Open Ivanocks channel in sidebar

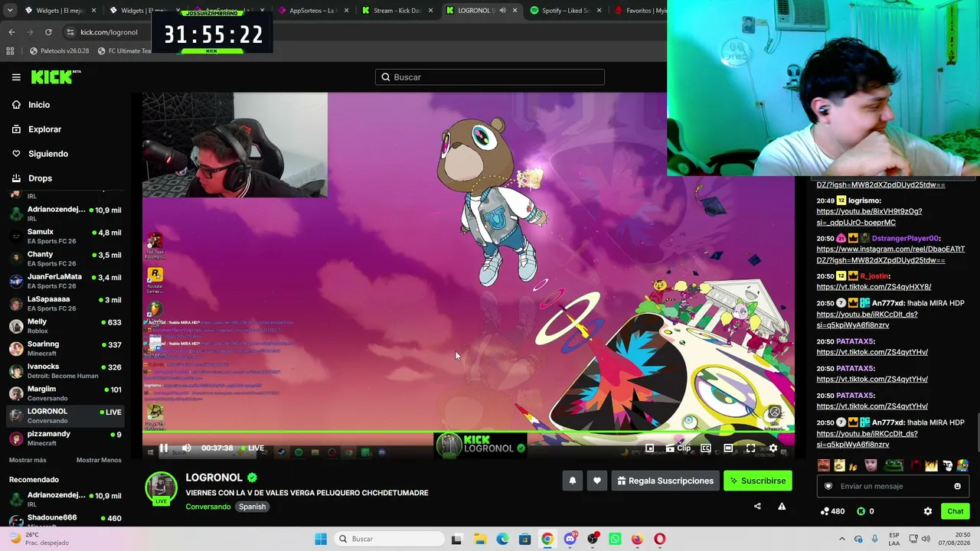click(65, 370)
